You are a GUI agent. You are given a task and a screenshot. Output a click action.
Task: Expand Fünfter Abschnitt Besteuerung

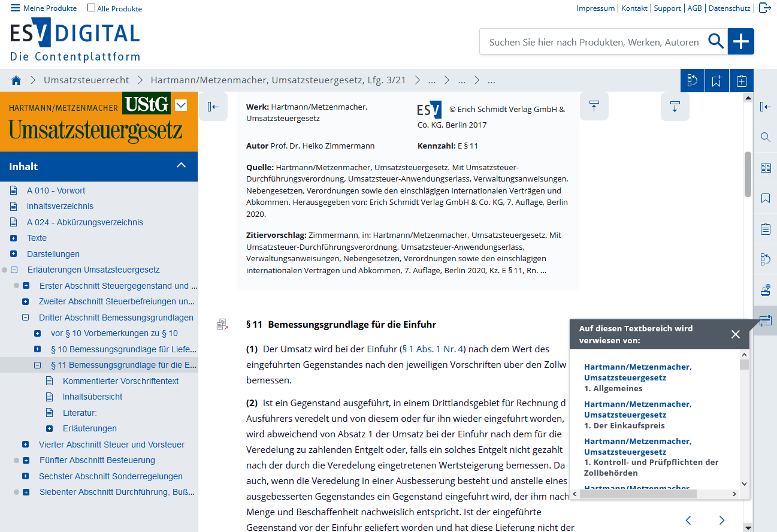tap(26, 460)
